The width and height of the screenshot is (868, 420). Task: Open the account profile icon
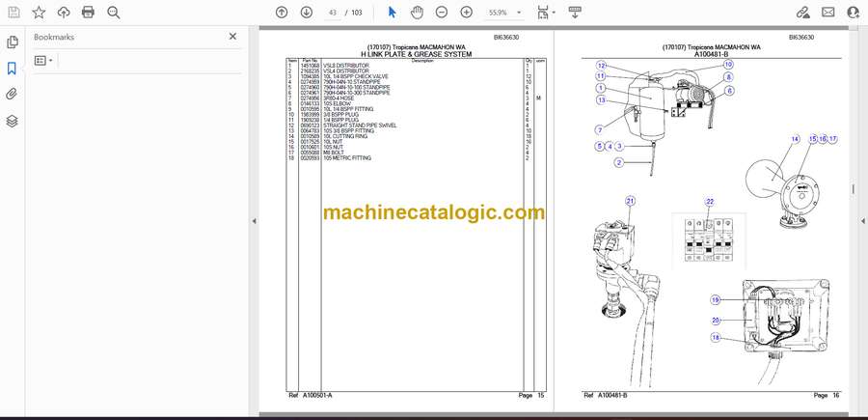pos(854,13)
